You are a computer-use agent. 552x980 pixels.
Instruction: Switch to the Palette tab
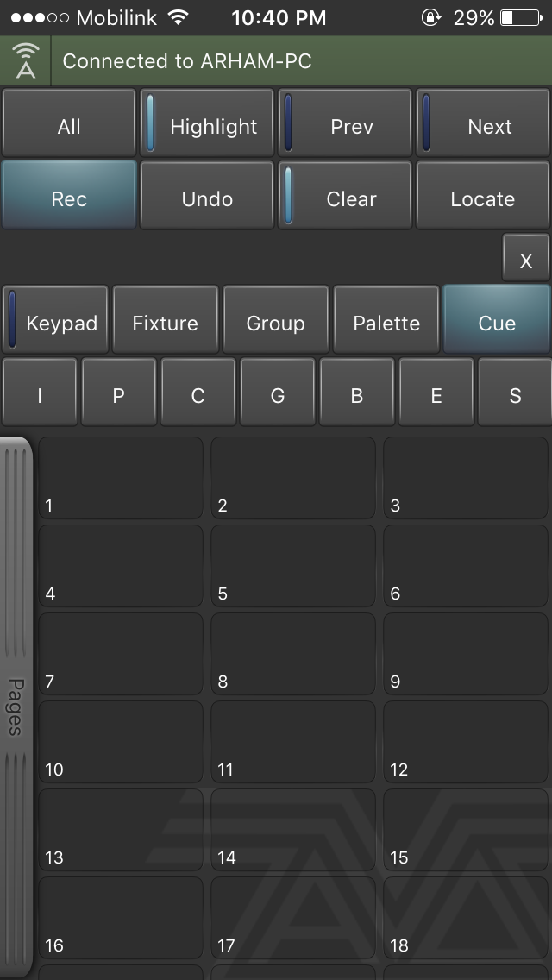tap(386, 321)
